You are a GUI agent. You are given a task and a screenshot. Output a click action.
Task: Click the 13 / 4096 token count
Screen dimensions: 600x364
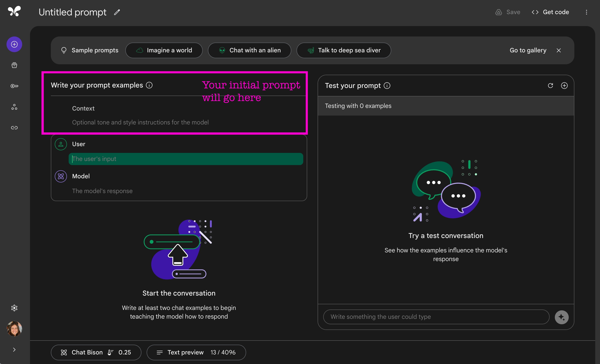(x=223, y=352)
